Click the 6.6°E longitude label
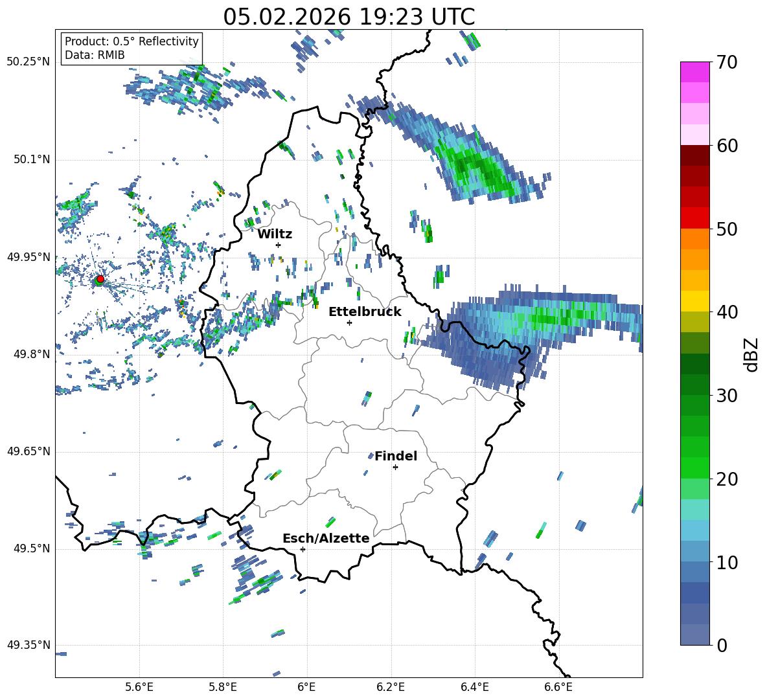 (558, 687)
